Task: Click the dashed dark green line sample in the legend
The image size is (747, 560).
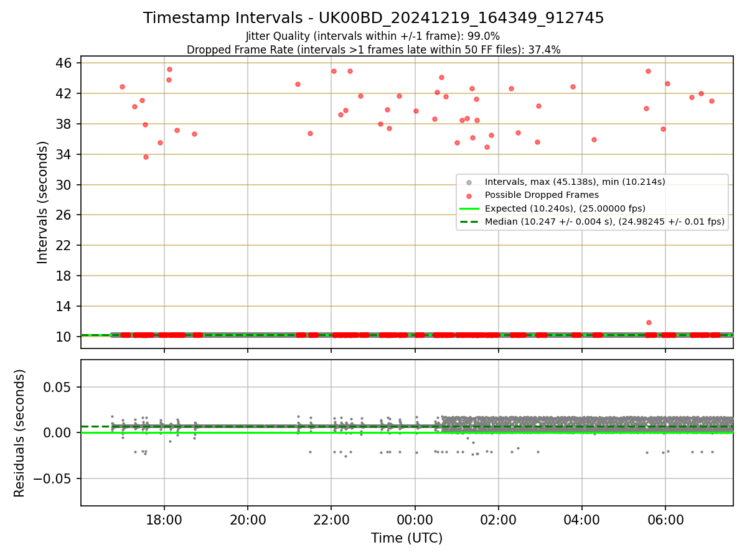Action: pos(469,222)
